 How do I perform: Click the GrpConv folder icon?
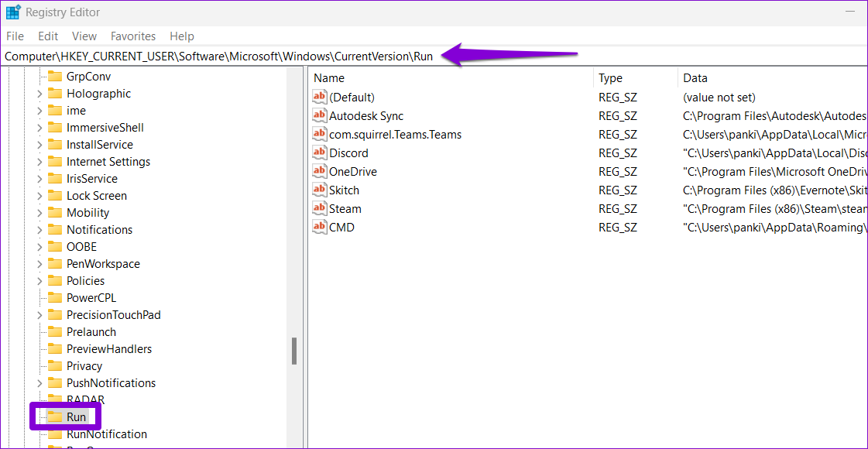click(57, 76)
